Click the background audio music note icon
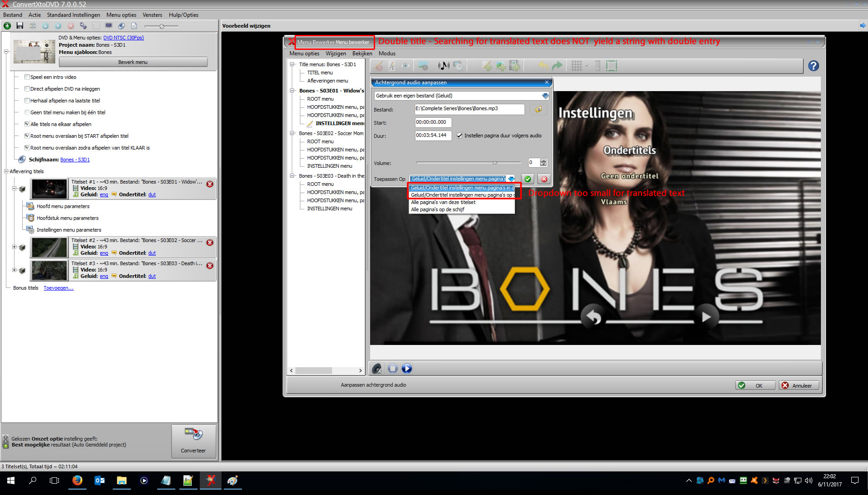Screen dimensions: 868x495 click(444, 66)
